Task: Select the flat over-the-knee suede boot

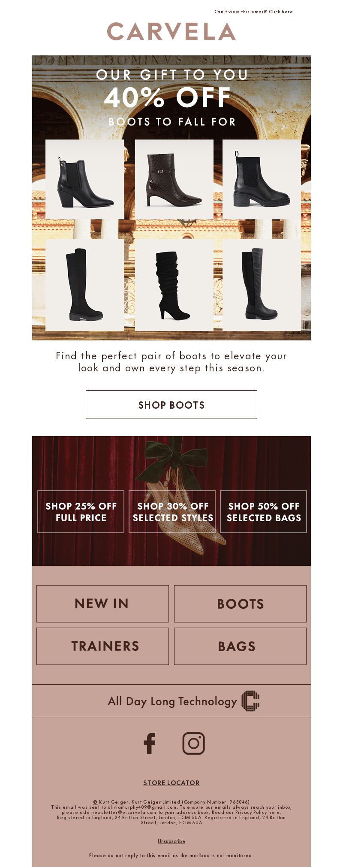Action: pos(84,285)
